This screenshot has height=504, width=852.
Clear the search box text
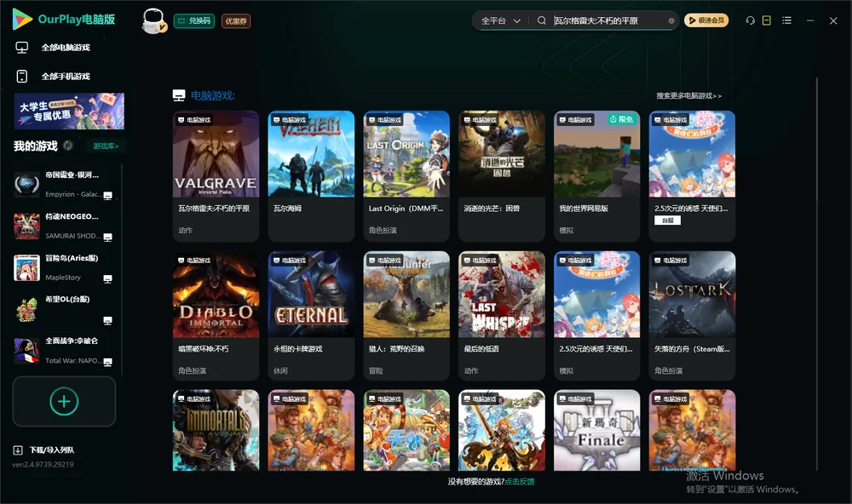671,21
